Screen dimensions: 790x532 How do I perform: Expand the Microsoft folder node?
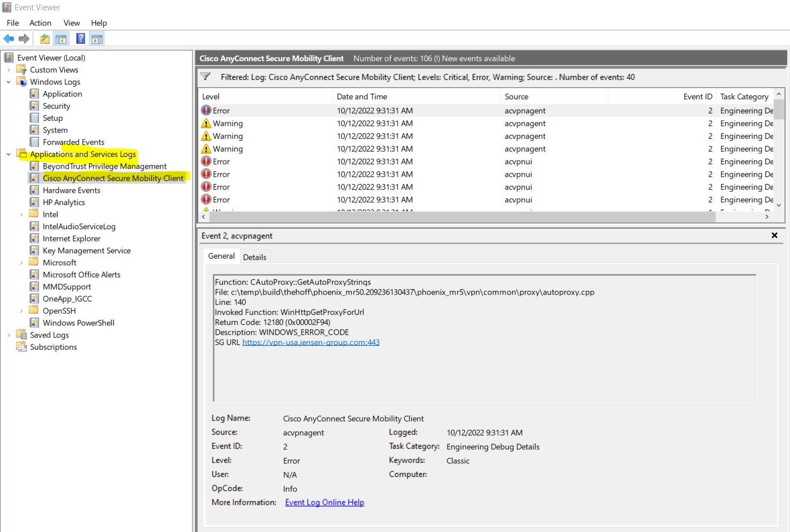point(21,263)
